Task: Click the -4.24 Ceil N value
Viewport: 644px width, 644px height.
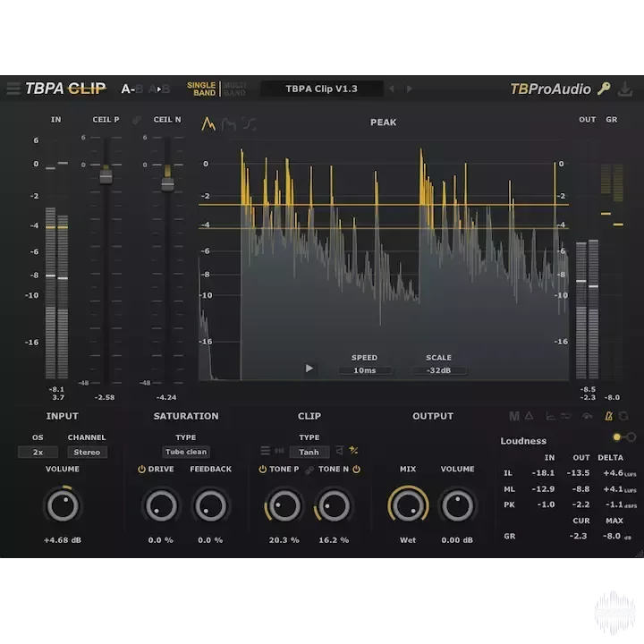Action: click(166, 397)
